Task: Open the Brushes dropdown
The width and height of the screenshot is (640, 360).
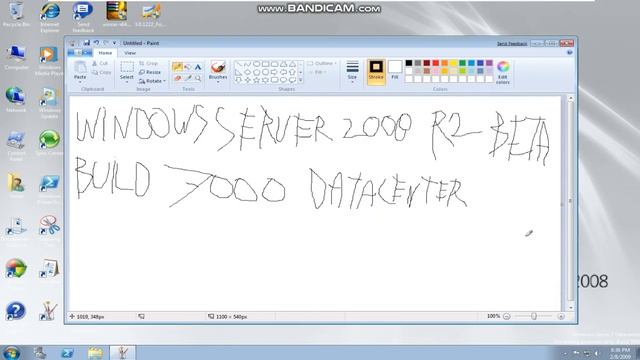Action: pos(218,82)
